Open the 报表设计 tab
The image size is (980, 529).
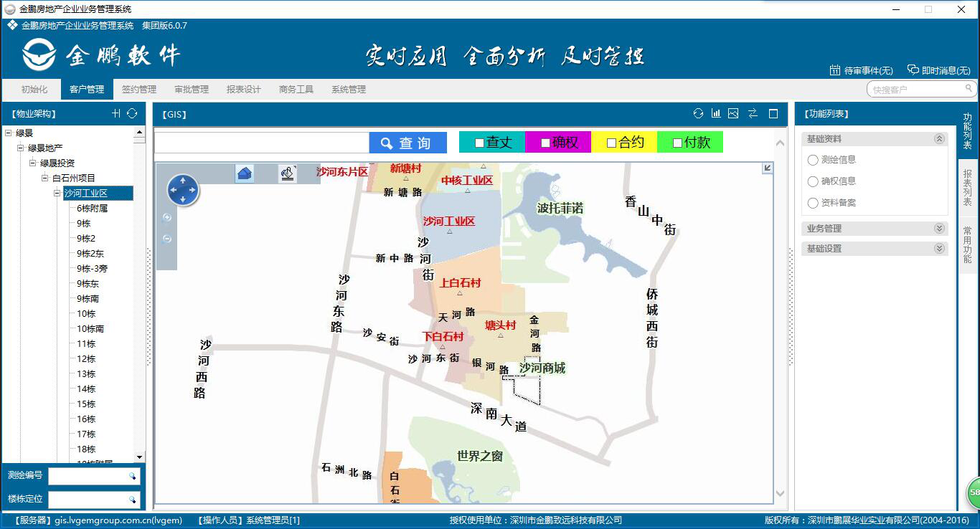[x=243, y=90]
